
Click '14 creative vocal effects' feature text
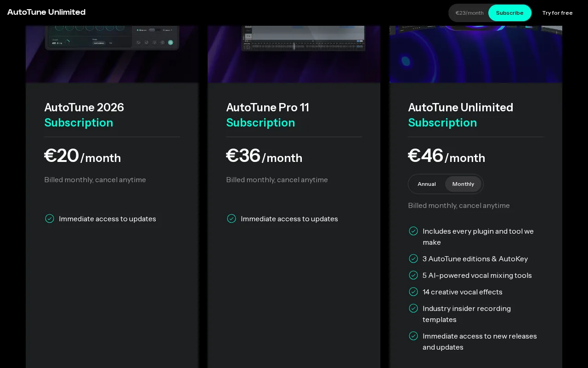click(463, 292)
